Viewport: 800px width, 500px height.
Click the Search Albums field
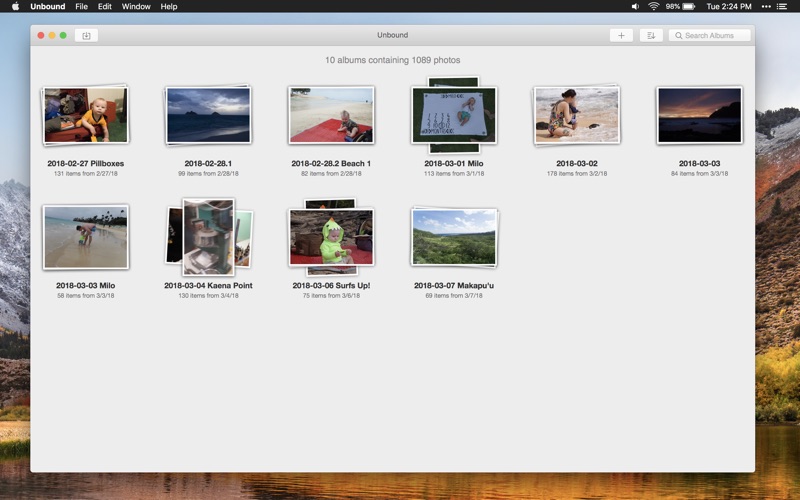pyautogui.click(x=709, y=35)
